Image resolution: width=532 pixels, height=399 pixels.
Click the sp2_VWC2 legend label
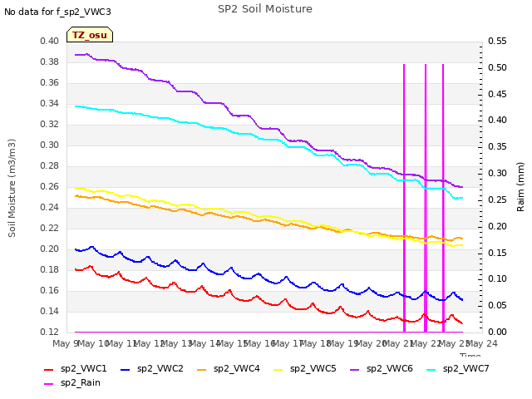click(160, 369)
